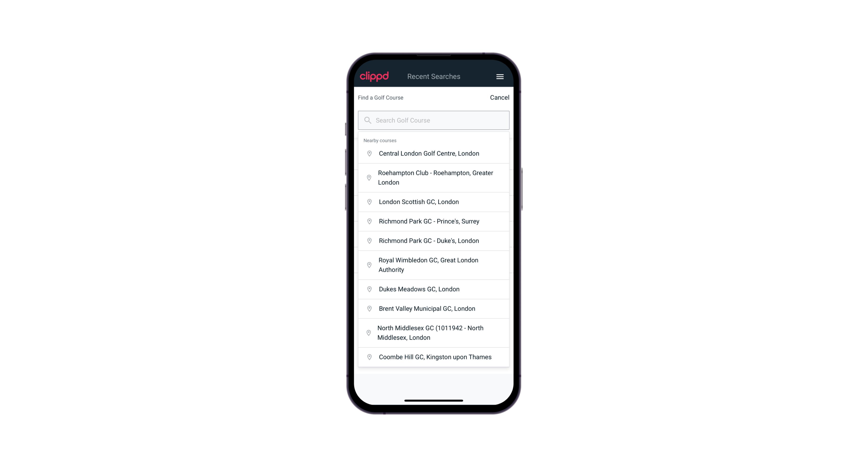868x467 pixels.
Task: Select Richmond Park GC Duke's London
Action: pyautogui.click(x=434, y=240)
